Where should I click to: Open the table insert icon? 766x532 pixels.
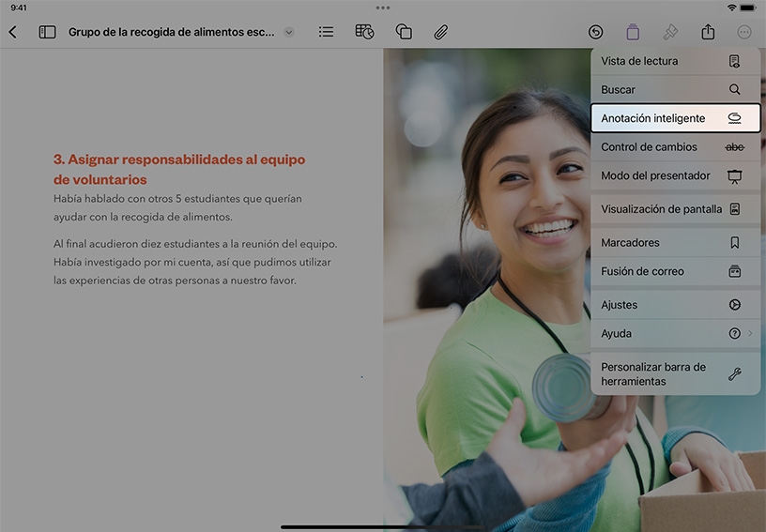point(364,32)
